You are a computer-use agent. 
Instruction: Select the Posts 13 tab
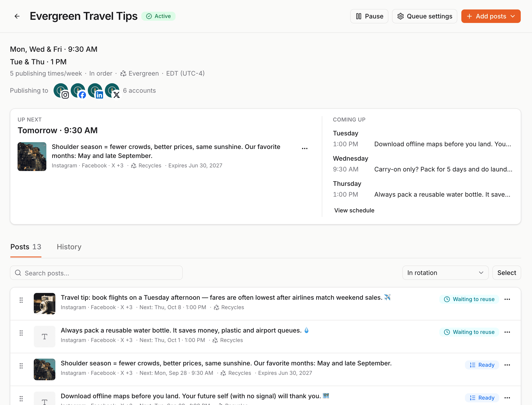click(x=26, y=247)
